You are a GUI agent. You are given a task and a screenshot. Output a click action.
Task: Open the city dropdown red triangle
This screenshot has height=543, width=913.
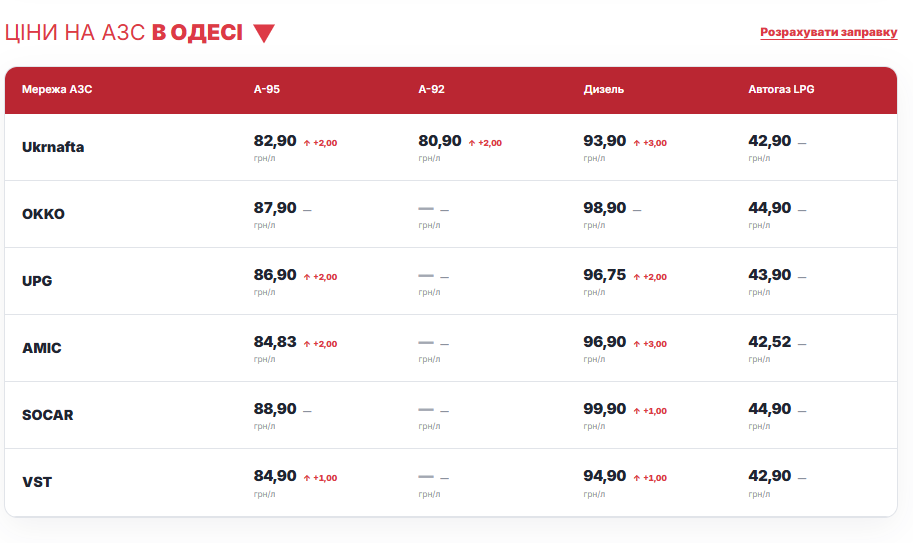click(264, 33)
